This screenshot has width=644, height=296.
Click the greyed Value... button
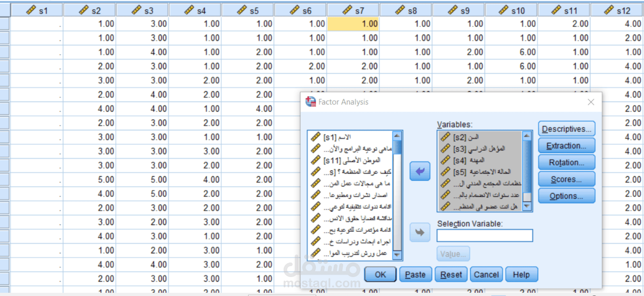pos(453,254)
